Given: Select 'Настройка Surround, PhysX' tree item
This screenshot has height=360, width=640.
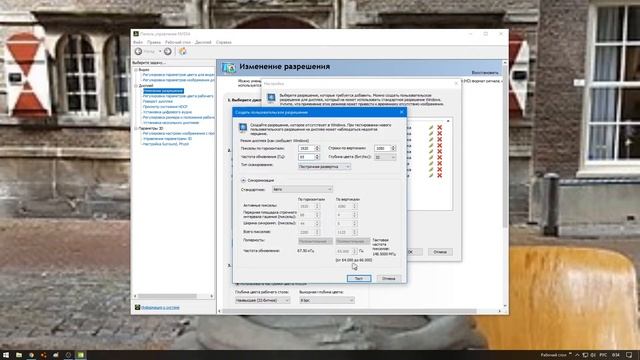Looking at the screenshot, I should point(166,144).
